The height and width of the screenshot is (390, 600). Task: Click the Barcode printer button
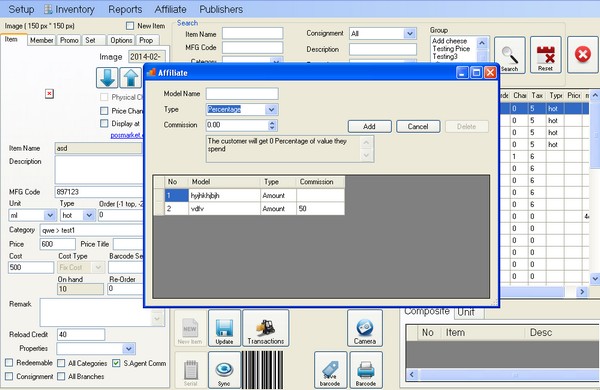pyautogui.click(x=366, y=370)
